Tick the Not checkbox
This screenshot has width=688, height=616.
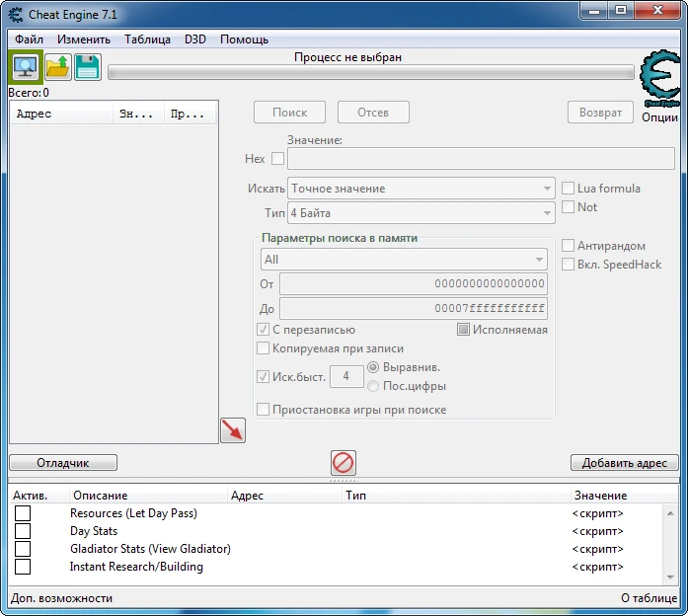[568, 206]
